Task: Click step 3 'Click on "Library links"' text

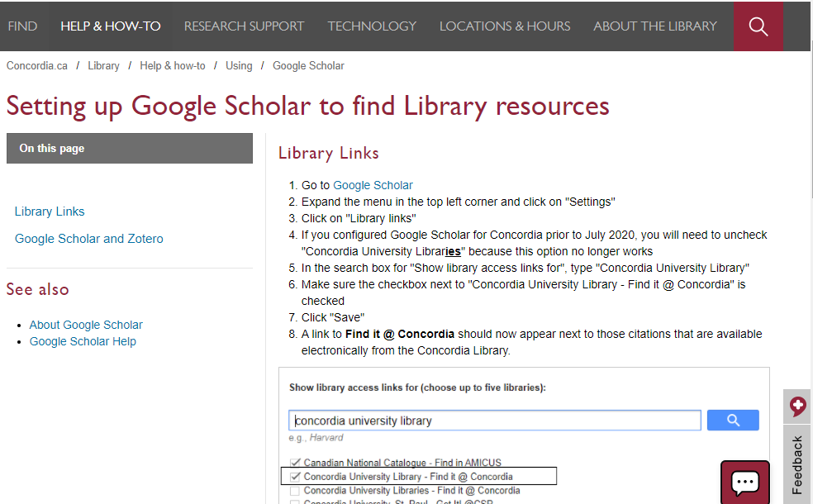Action: (359, 218)
